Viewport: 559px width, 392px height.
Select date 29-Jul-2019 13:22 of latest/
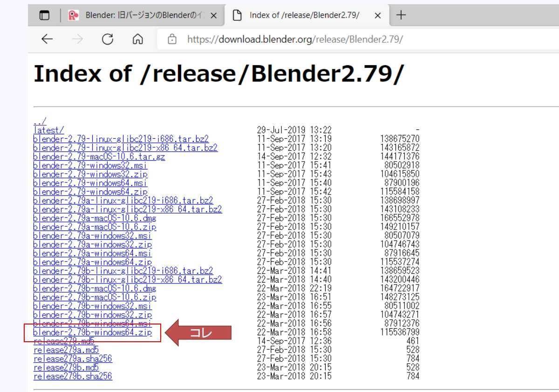tap(294, 130)
